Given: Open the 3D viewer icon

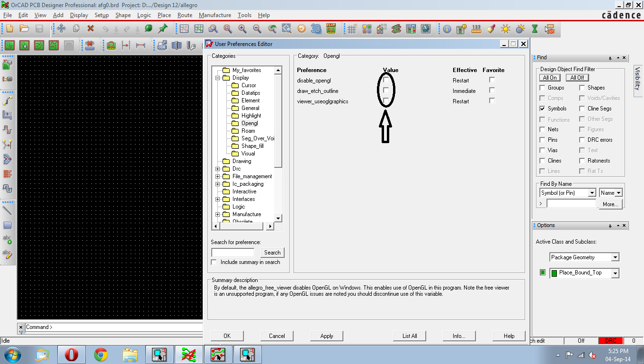Looking at the screenshot, I should 316,29.
